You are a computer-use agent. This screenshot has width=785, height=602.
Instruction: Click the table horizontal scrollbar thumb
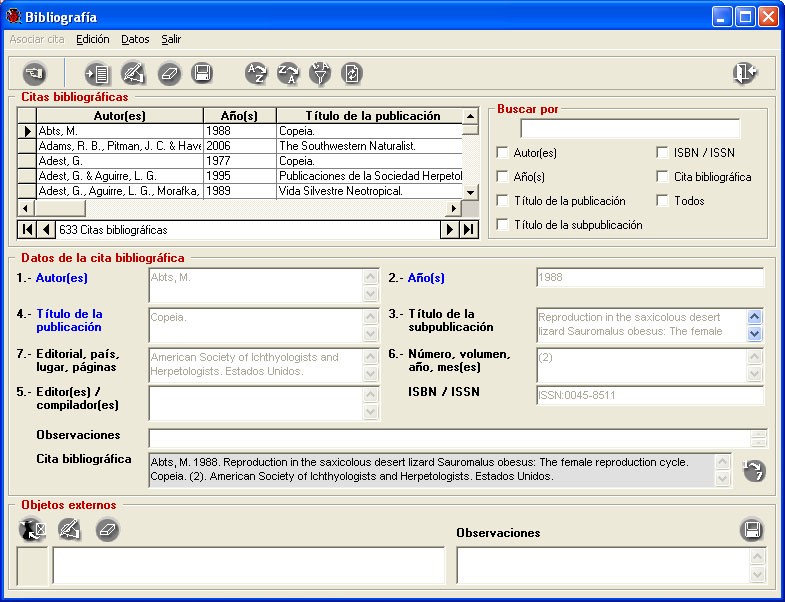[x=60, y=208]
